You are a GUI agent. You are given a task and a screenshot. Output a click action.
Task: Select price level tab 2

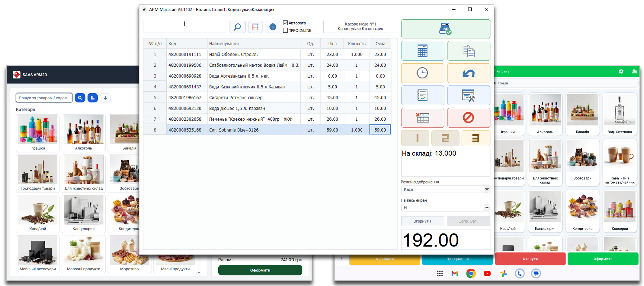[x=445, y=138]
